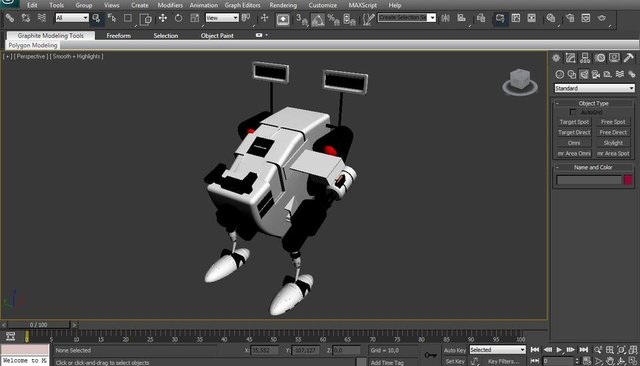Open the MAXScript menu
This screenshot has width=640, height=366.
point(362,5)
